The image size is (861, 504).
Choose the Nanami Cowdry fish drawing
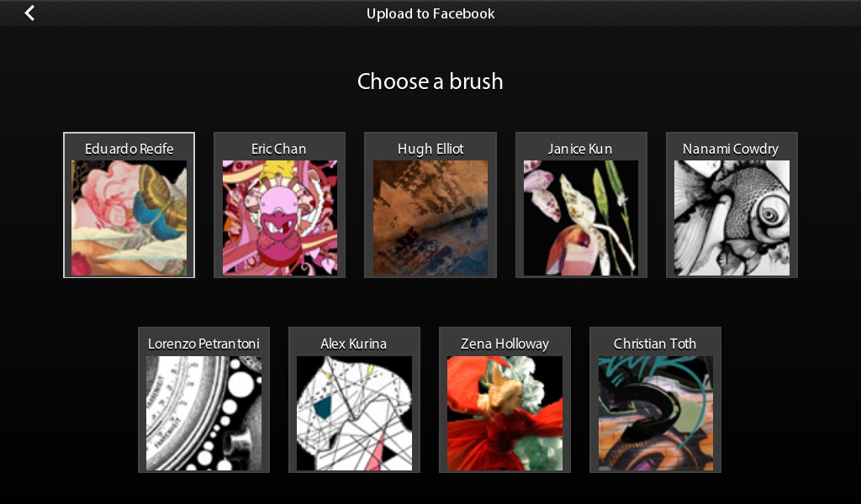(x=732, y=218)
